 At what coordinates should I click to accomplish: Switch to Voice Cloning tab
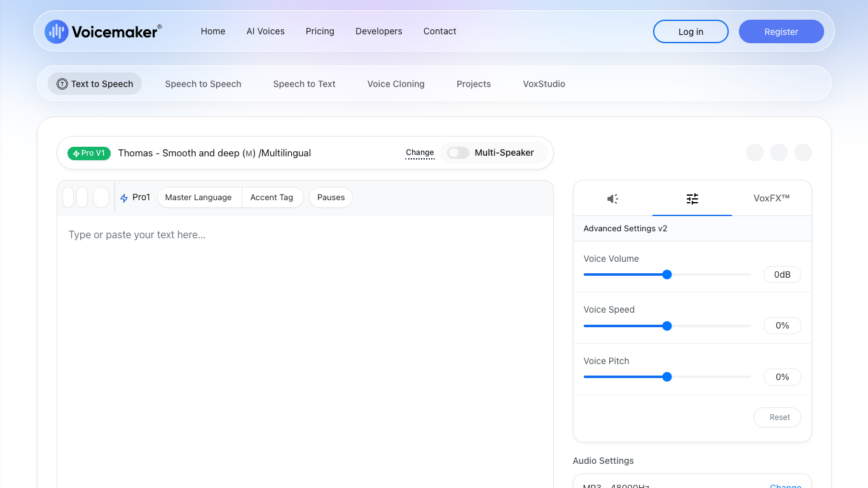(x=396, y=84)
